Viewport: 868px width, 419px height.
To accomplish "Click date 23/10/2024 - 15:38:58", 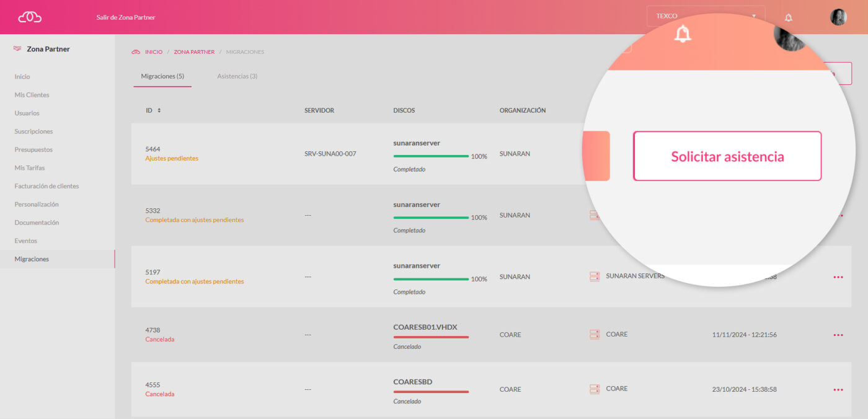I will [x=744, y=389].
